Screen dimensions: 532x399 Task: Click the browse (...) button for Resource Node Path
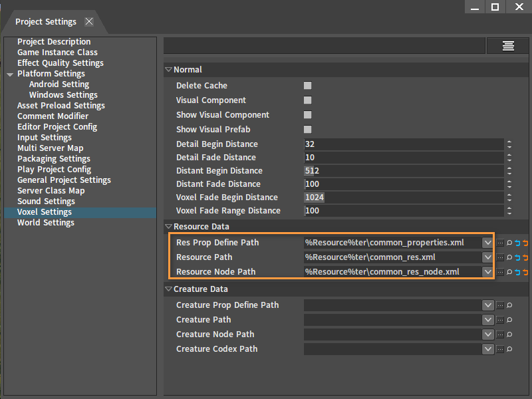coord(500,272)
